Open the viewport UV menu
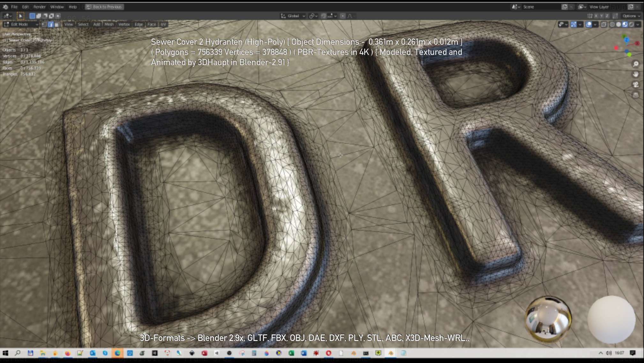The height and width of the screenshot is (363, 644). click(x=163, y=24)
